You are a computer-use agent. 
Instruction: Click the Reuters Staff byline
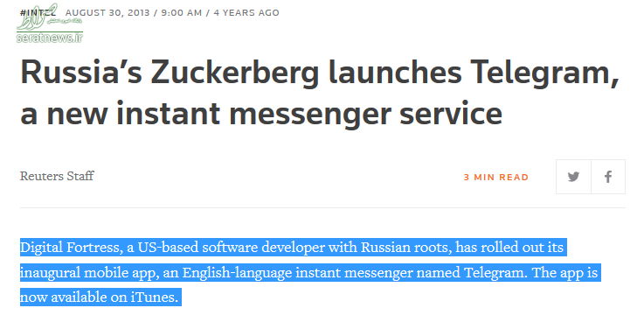click(x=57, y=176)
